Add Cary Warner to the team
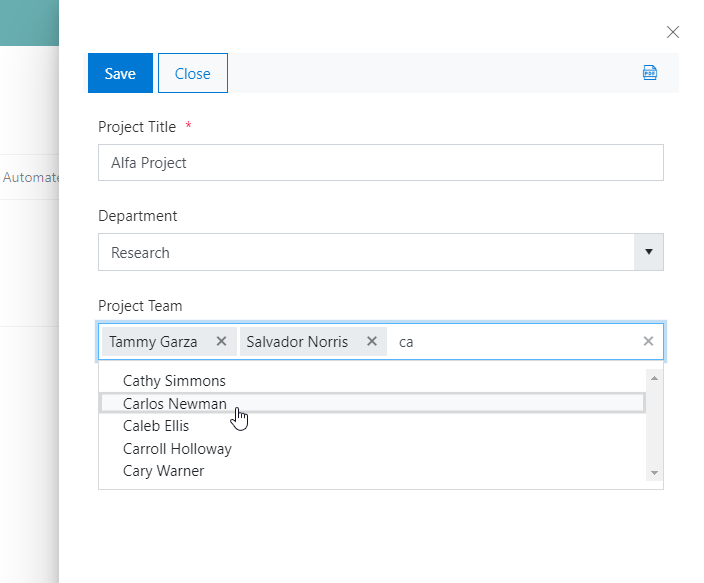 point(163,470)
